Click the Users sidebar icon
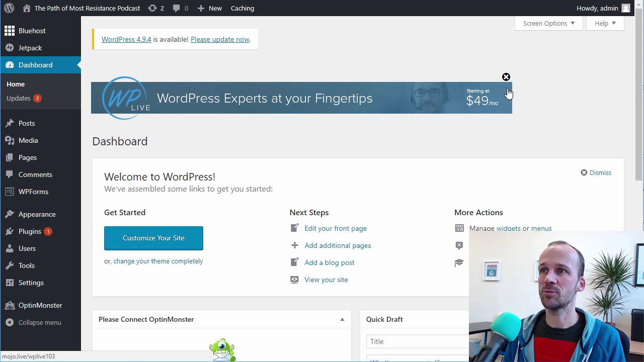 [10, 248]
